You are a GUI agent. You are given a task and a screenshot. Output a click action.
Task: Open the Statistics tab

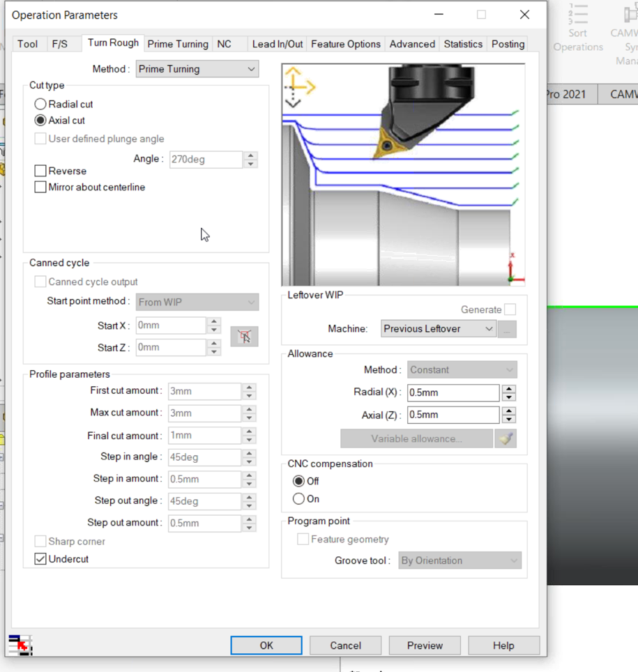(463, 44)
